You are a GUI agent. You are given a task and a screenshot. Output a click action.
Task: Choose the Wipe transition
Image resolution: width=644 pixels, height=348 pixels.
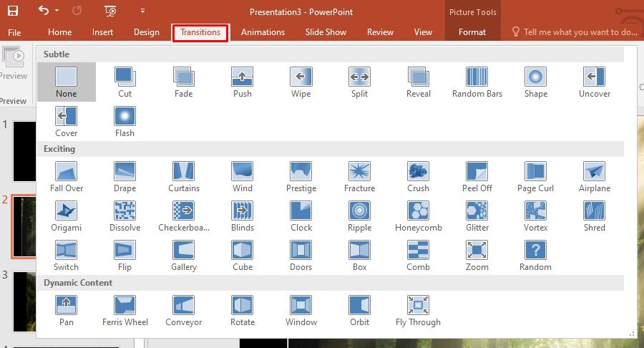(x=301, y=82)
